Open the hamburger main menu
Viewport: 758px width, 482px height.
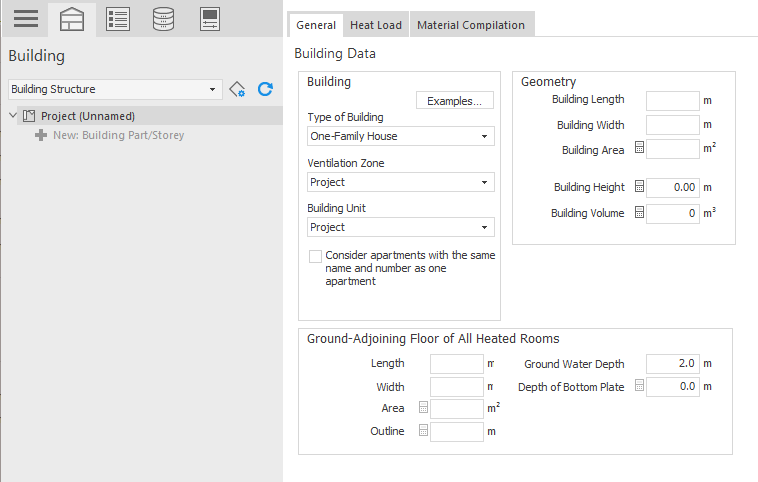(26, 19)
